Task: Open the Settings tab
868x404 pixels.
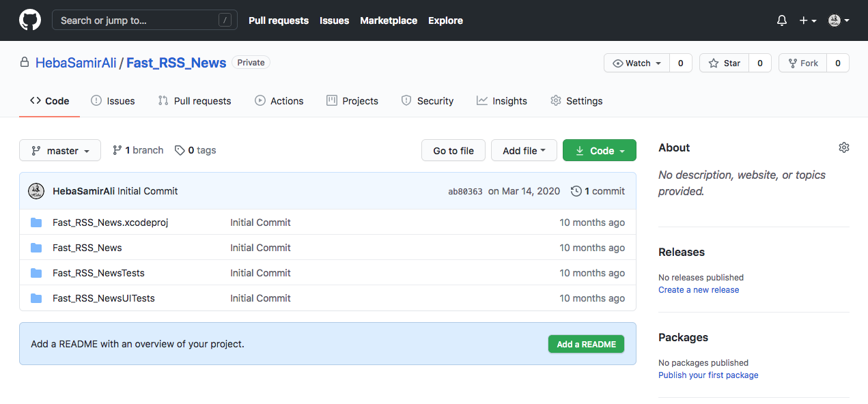Action: point(576,101)
